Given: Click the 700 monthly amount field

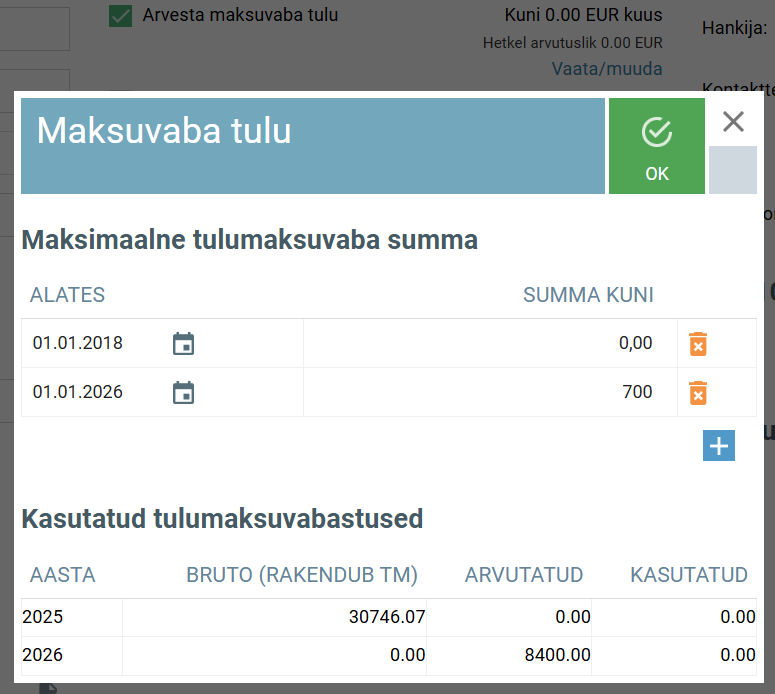Looking at the screenshot, I should point(490,393).
